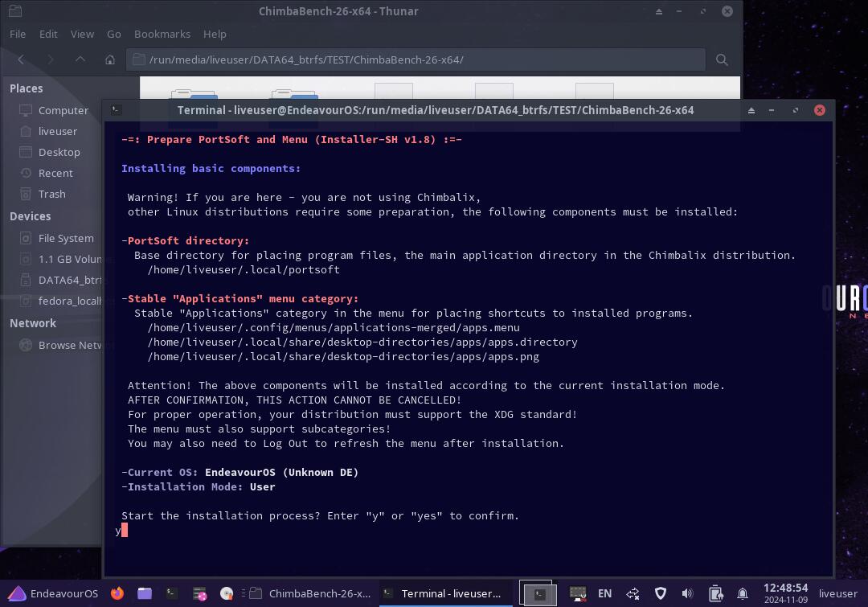This screenshot has width=868, height=607.
Task: Open the View menu in Thunar
Action: click(82, 34)
